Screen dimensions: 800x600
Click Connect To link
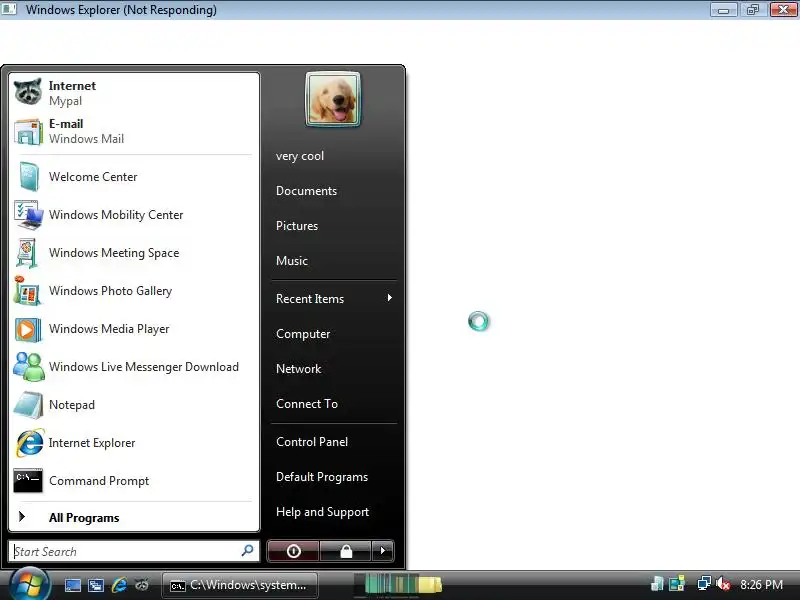(307, 404)
